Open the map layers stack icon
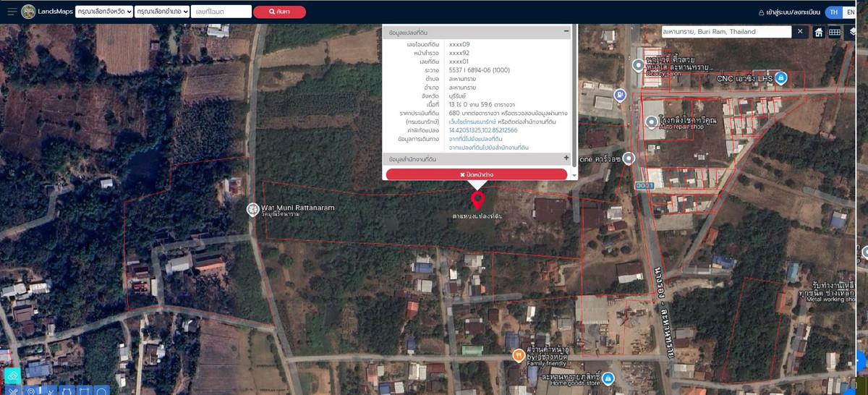The width and height of the screenshot is (868, 395). [853, 33]
